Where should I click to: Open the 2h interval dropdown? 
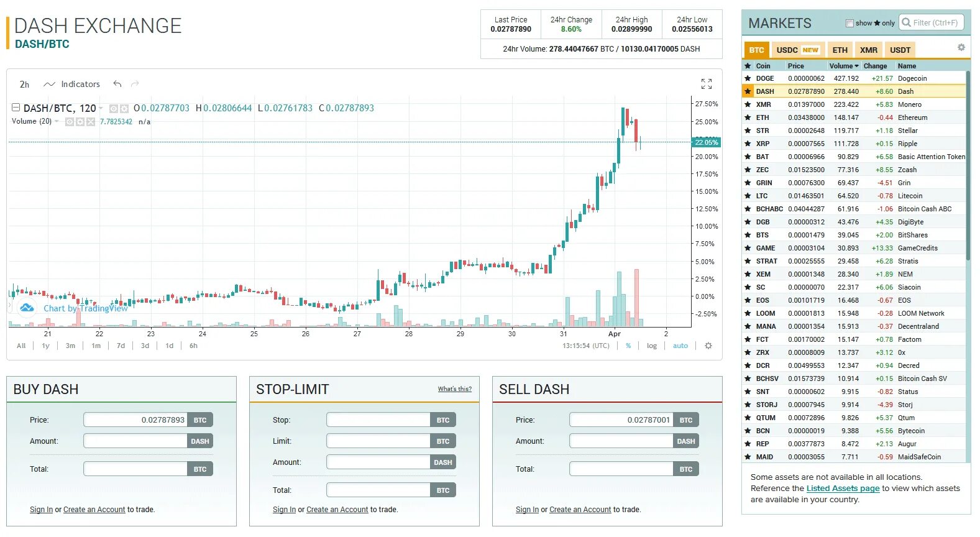pyautogui.click(x=24, y=84)
